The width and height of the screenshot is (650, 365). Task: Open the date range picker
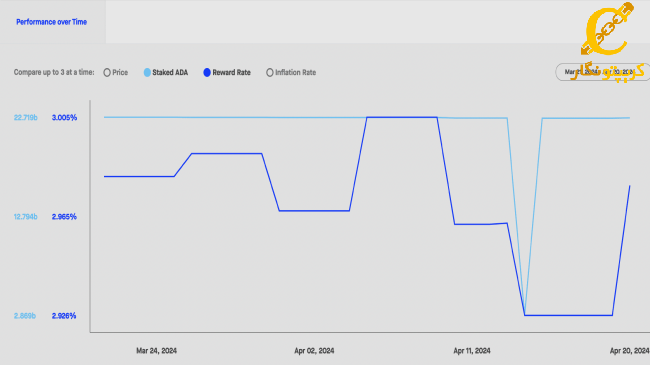[x=602, y=72]
